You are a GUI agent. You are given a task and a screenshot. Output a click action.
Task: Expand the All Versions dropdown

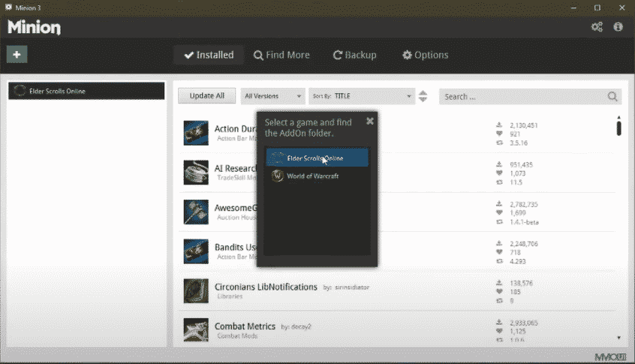272,96
